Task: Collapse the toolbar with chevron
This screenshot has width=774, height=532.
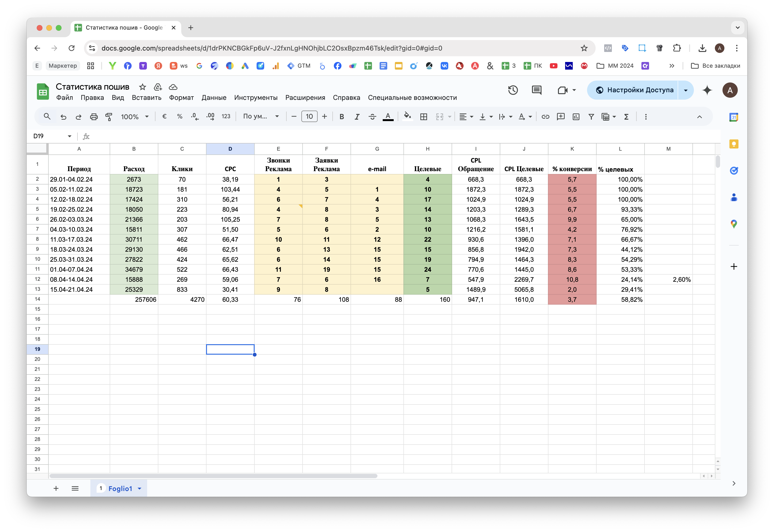Action: pyautogui.click(x=699, y=117)
